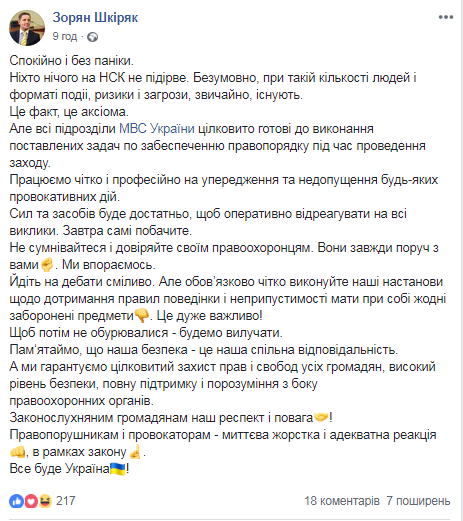Click the red heart Love reaction icon
This screenshot has width=463, height=521.
click(x=31, y=501)
